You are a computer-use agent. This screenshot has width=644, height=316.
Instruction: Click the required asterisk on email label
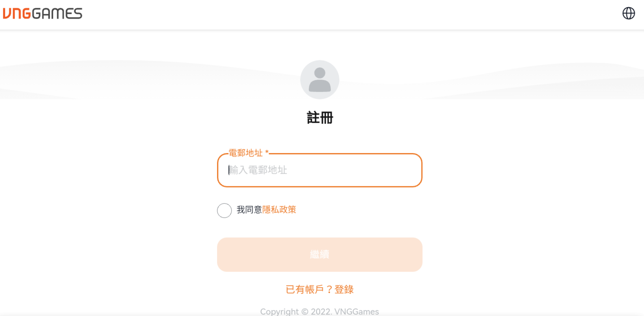(267, 152)
